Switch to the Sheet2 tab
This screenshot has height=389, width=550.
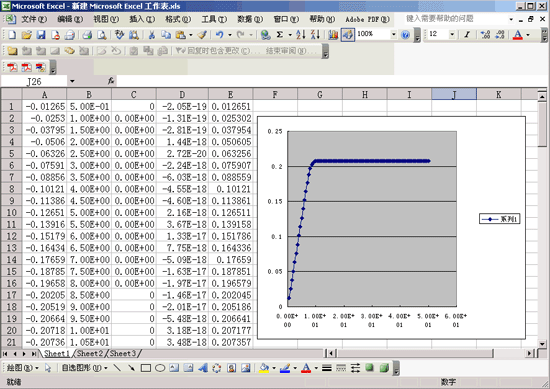[90, 353]
